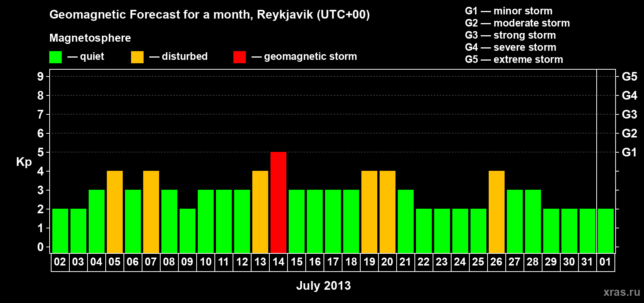Click the G5 label on right axis
Screen dimensions: 644x303
point(629,77)
